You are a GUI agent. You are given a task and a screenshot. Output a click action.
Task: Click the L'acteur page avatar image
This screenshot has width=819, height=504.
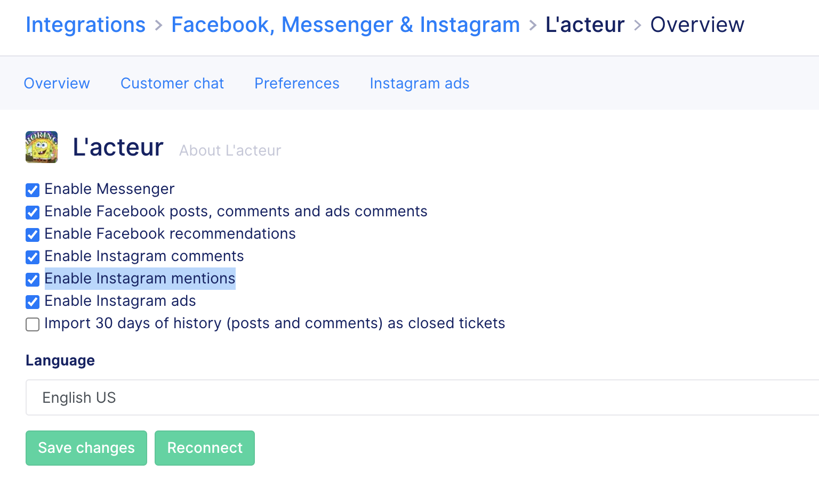(42, 147)
